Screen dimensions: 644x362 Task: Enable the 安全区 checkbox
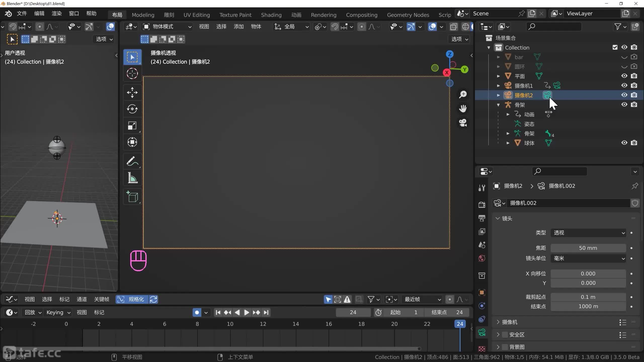(x=505, y=335)
